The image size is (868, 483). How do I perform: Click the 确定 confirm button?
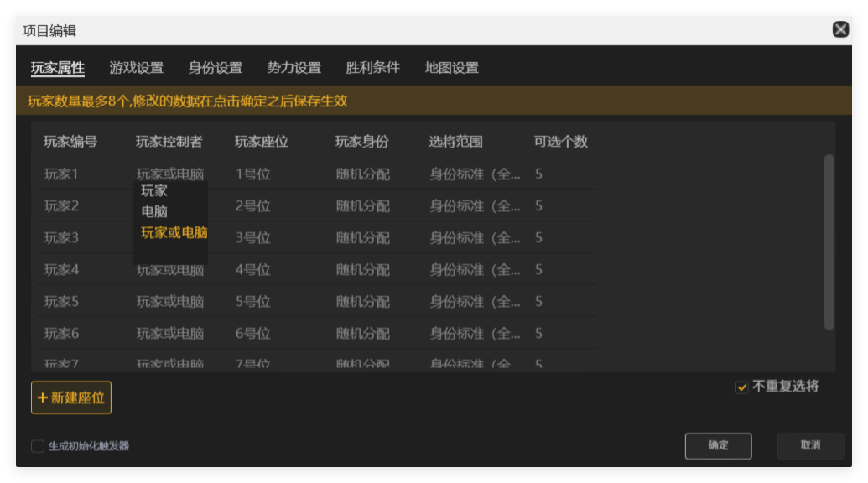(718, 445)
